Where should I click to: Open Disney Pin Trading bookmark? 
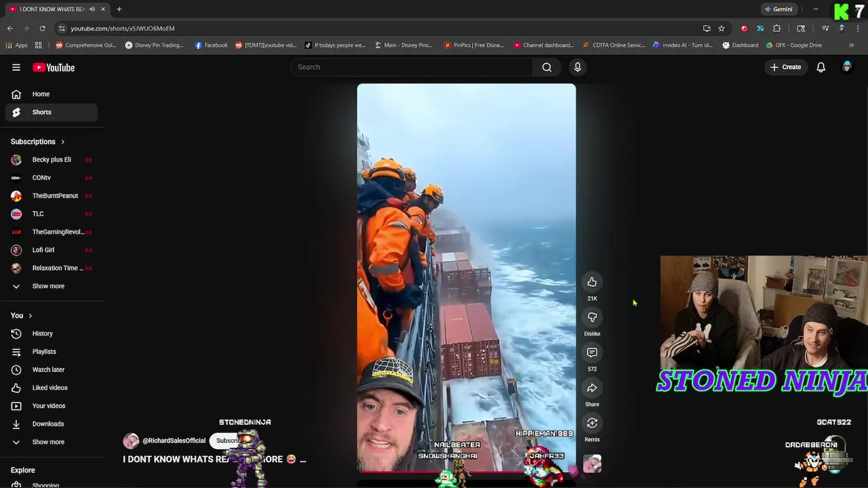coord(155,45)
